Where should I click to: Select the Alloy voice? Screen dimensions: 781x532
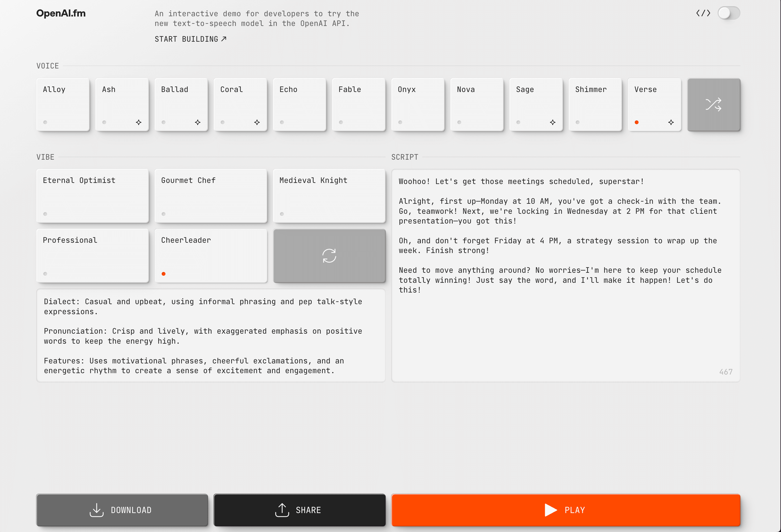coord(63,104)
